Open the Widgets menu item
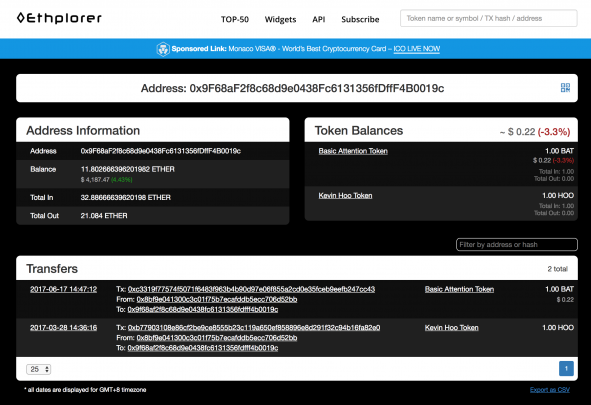Viewport: 591px width, 405px height. pos(280,19)
